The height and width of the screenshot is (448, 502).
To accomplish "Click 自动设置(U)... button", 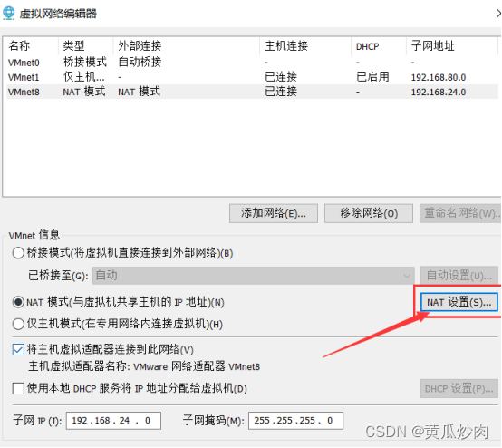I will point(459,276).
